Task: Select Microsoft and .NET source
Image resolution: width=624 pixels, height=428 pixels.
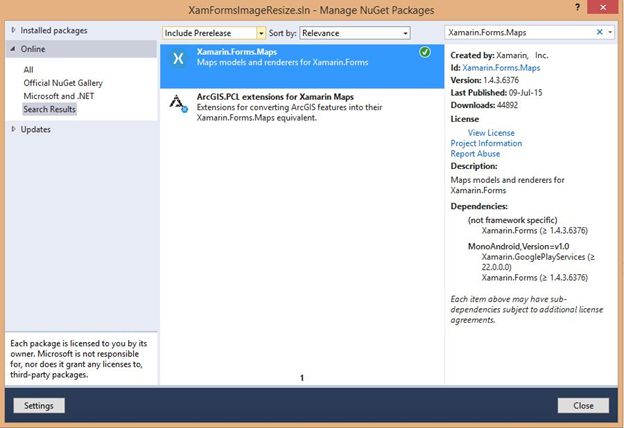Action: pos(59,96)
